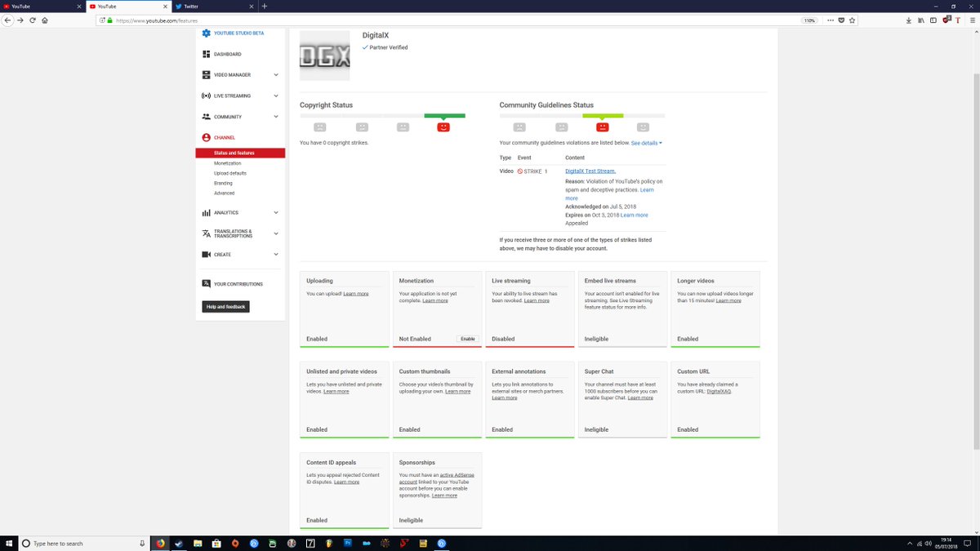980x551 pixels.
Task: Click the red Channel account icon
Action: coord(207,138)
